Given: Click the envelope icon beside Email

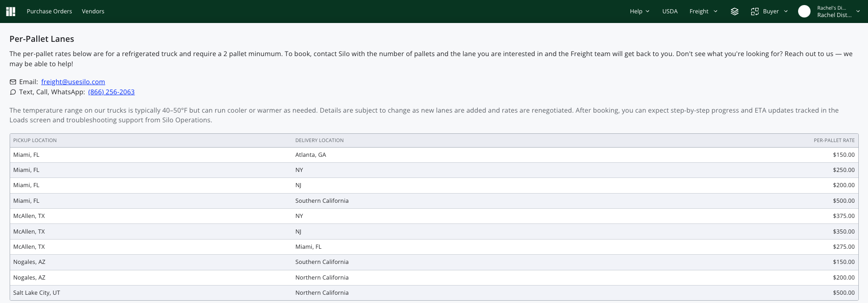Looking at the screenshot, I should [13, 82].
